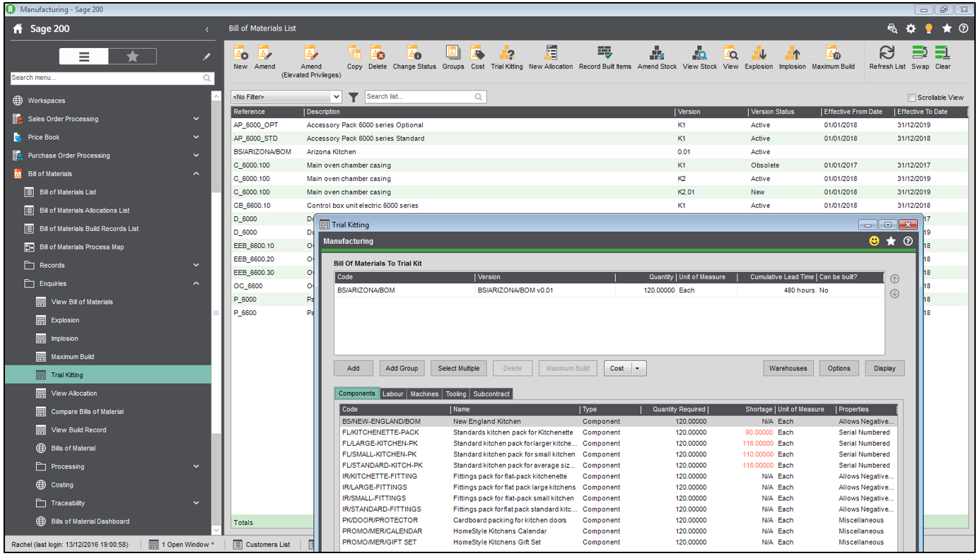Open the Cost button dropdown arrow
The width and height of the screenshot is (980, 556).
(x=638, y=368)
